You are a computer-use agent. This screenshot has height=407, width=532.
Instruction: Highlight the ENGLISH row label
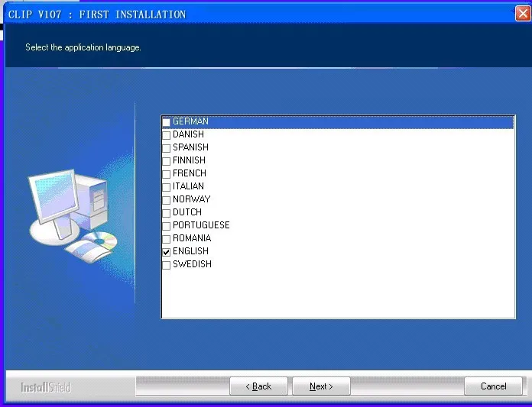(190, 251)
